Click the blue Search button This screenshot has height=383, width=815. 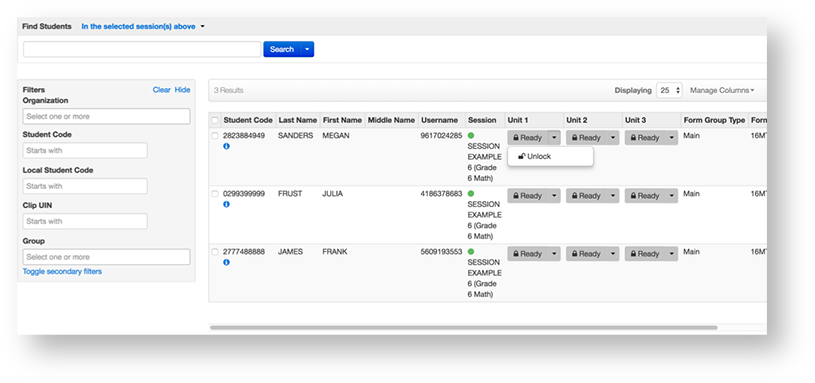coord(282,49)
